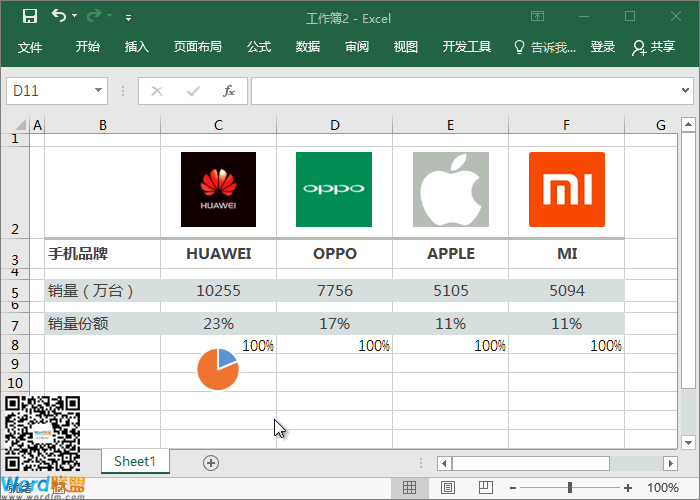
Task: Switch to the 插入 ribbon tab
Action: click(x=137, y=46)
